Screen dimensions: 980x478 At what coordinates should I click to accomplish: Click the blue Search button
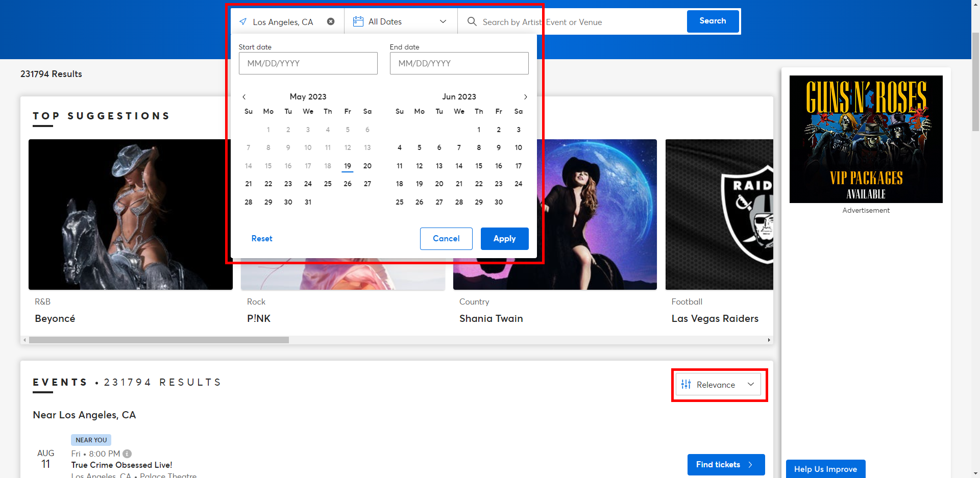pos(713,21)
